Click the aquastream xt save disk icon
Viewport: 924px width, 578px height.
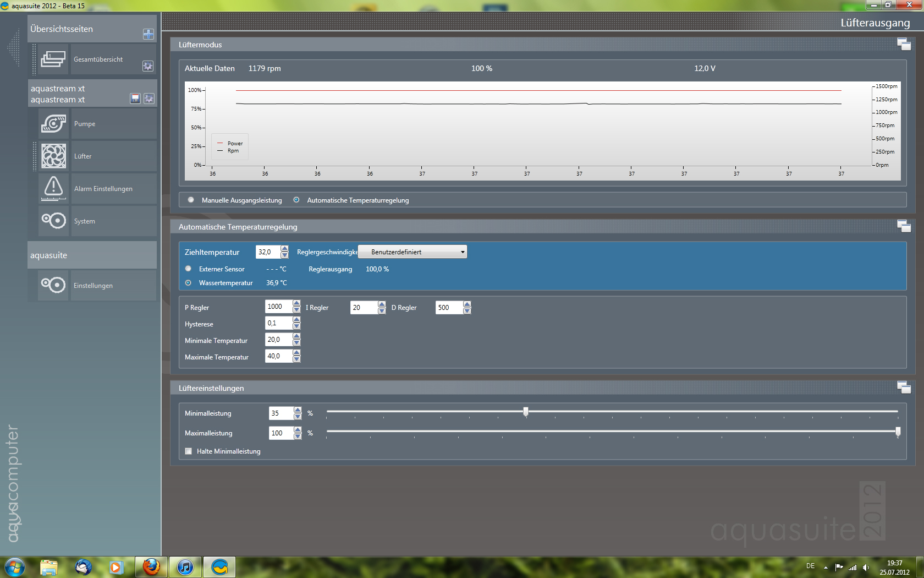135,99
